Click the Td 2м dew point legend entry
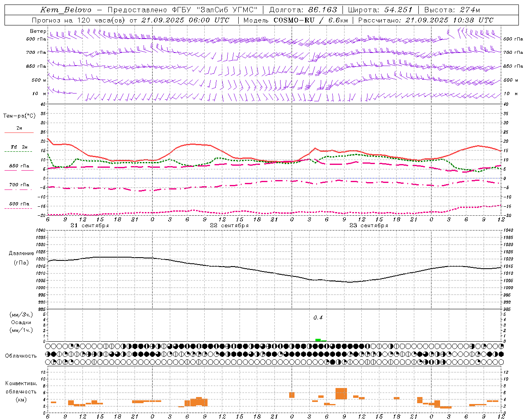Viewport: 525px width, 420px height. pos(19,147)
